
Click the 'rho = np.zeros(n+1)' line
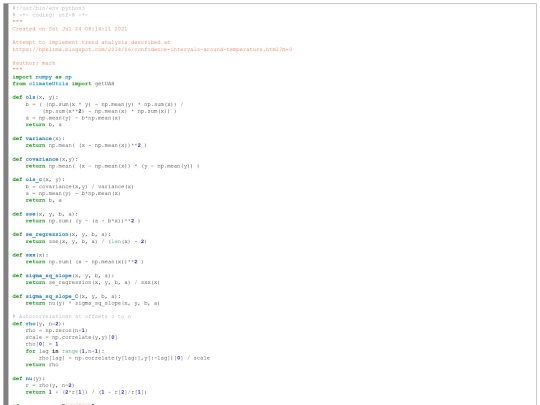coord(56,330)
